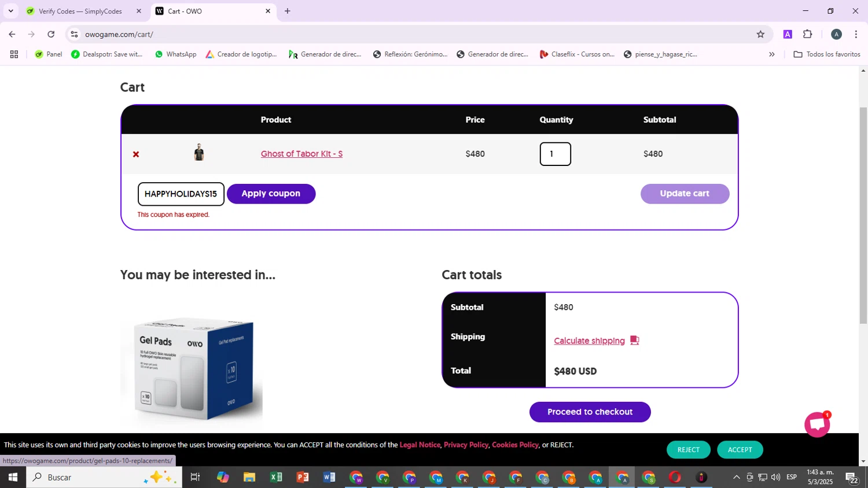
Task: Open Excel from the taskbar
Action: click(276, 477)
